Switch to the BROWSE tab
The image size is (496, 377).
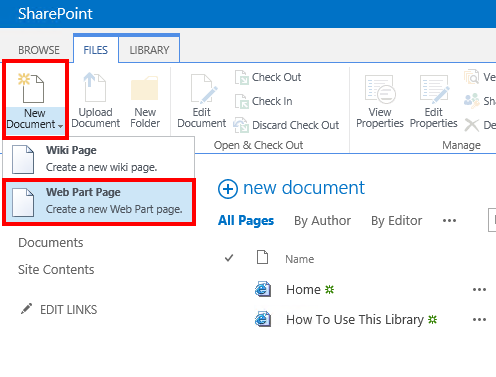tap(39, 50)
